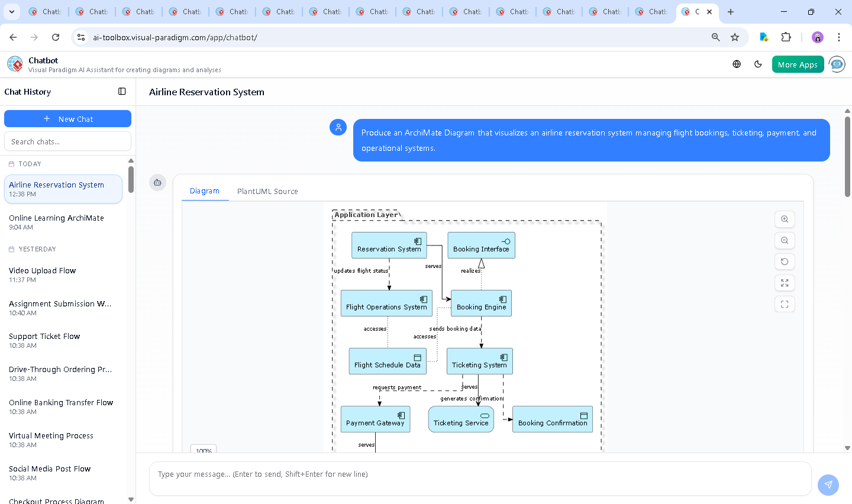Switch to the PlantUML Source tab

click(267, 191)
